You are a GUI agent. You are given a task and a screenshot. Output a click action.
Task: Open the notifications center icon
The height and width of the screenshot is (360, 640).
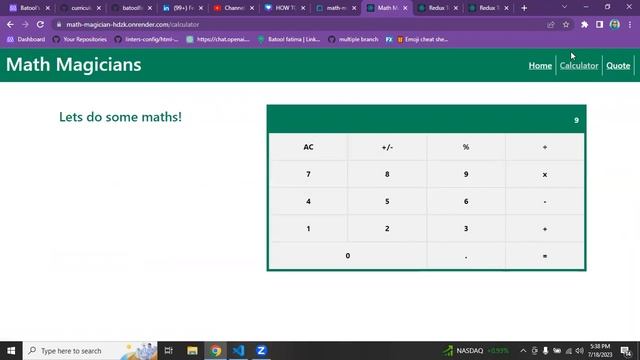626,351
